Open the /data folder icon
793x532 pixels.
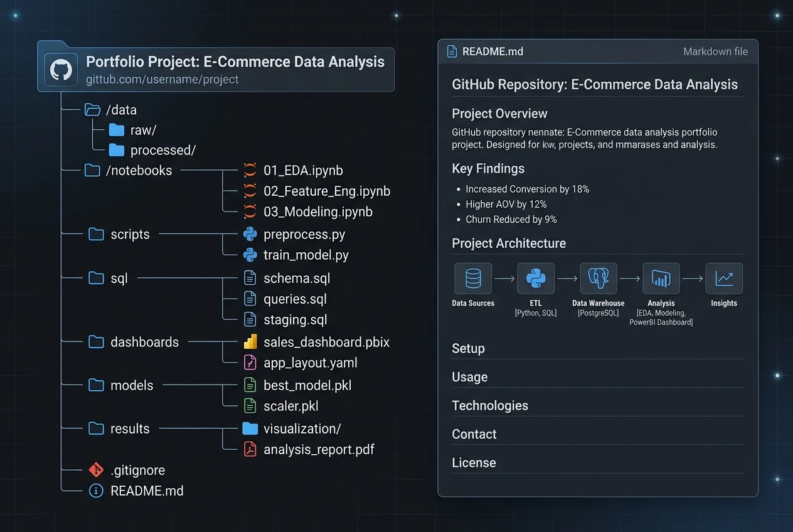pyautogui.click(x=92, y=110)
